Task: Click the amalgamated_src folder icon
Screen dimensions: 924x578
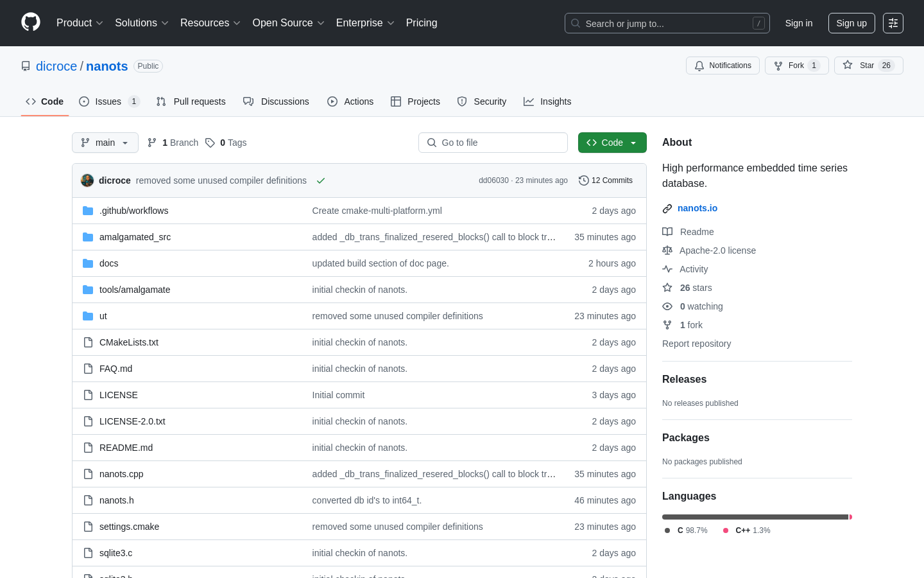Action: (x=88, y=237)
